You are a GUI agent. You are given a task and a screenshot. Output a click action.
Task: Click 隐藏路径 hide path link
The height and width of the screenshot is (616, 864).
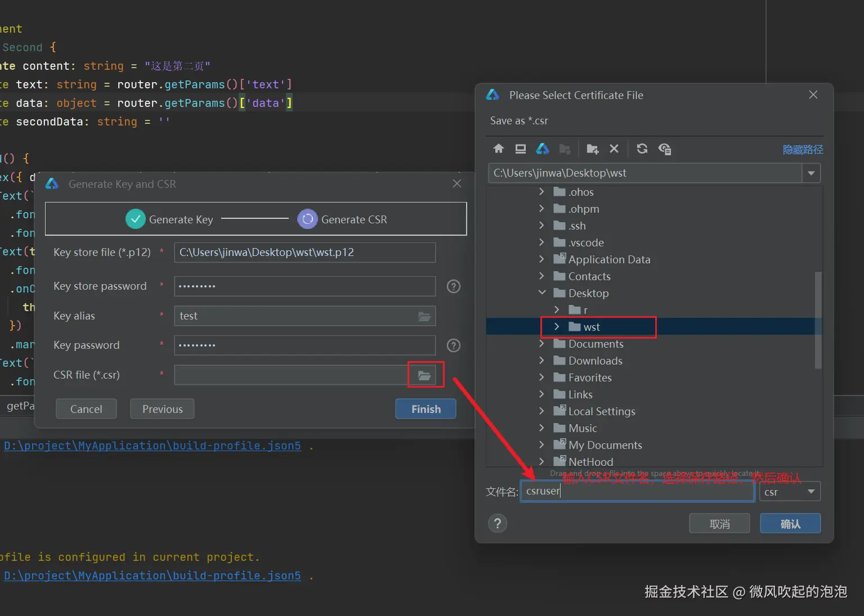tap(803, 150)
